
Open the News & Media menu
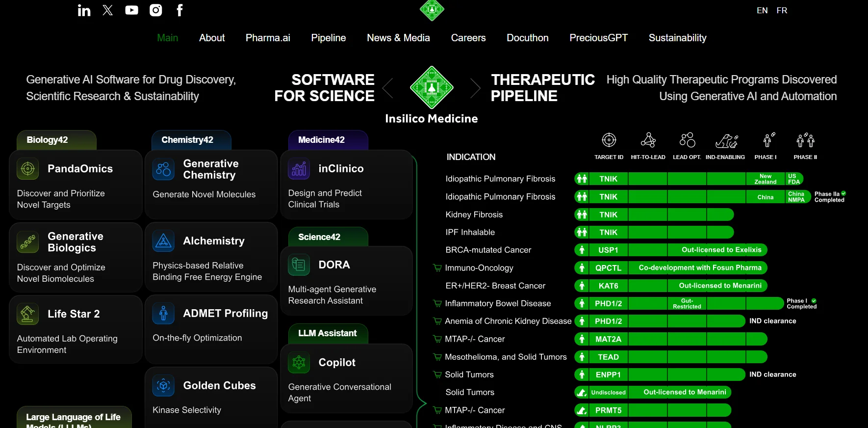coord(398,38)
